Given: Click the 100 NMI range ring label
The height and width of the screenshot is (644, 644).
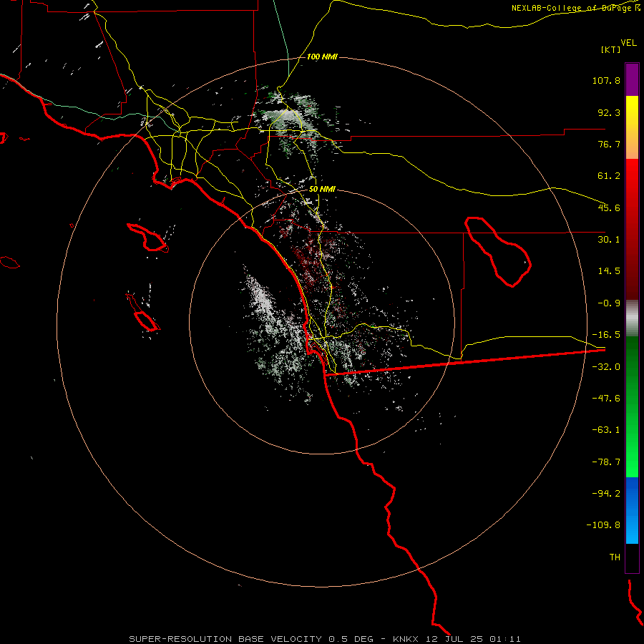Looking at the screenshot, I should pos(322,57).
